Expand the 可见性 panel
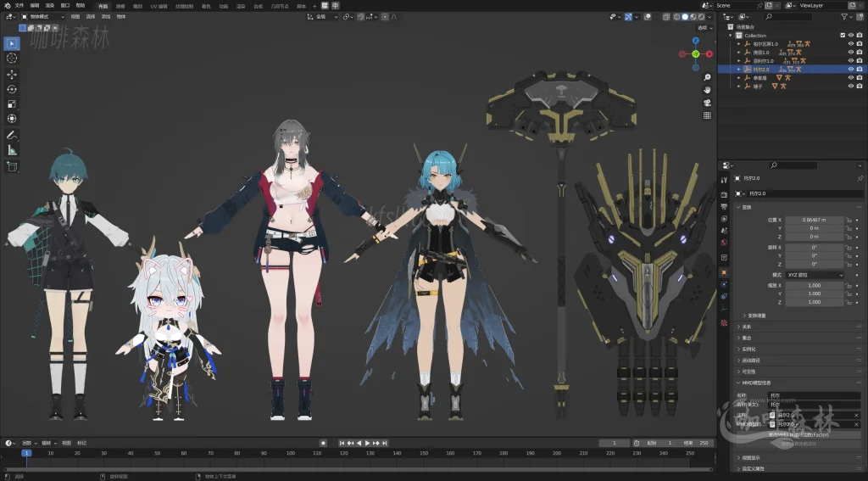This screenshot has width=868, height=481. coord(798,372)
